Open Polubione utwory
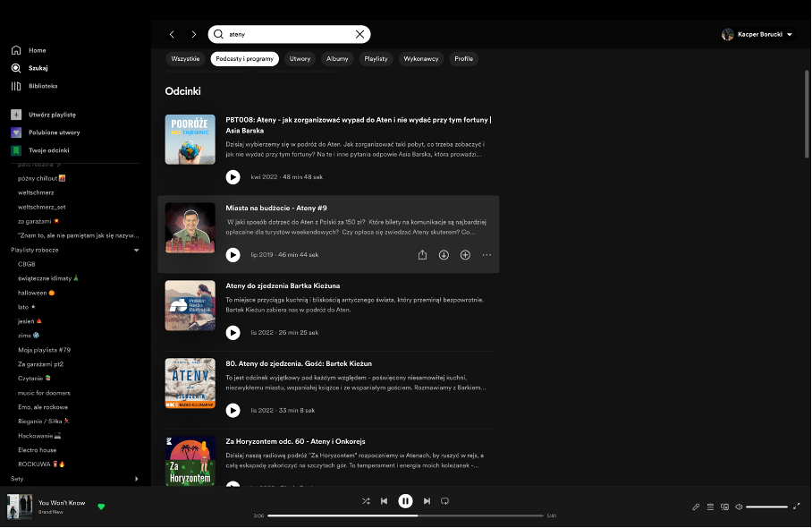This screenshot has width=812, height=528. click(x=54, y=132)
